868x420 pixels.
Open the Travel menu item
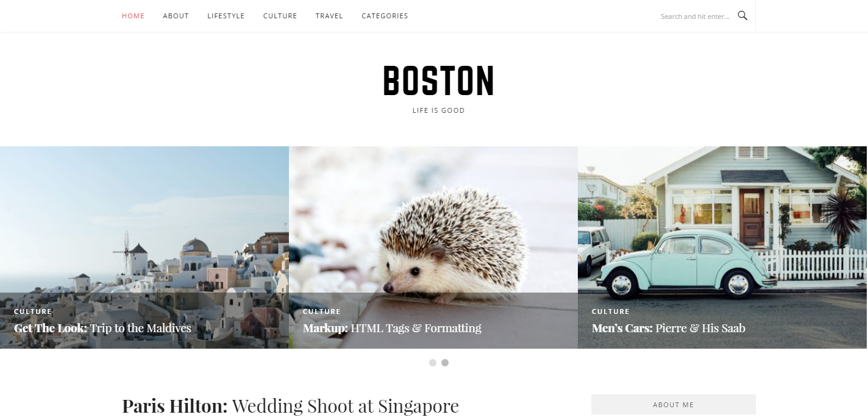[329, 16]
